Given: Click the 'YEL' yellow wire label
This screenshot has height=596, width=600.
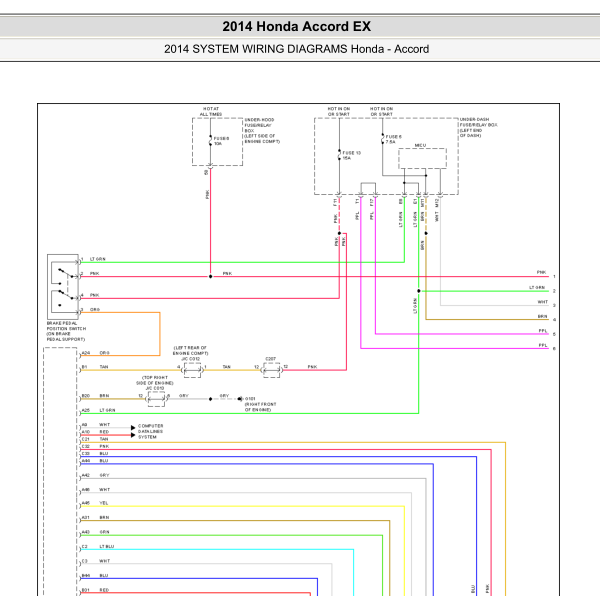Looking at the screenshot, I should click(104, 503).
